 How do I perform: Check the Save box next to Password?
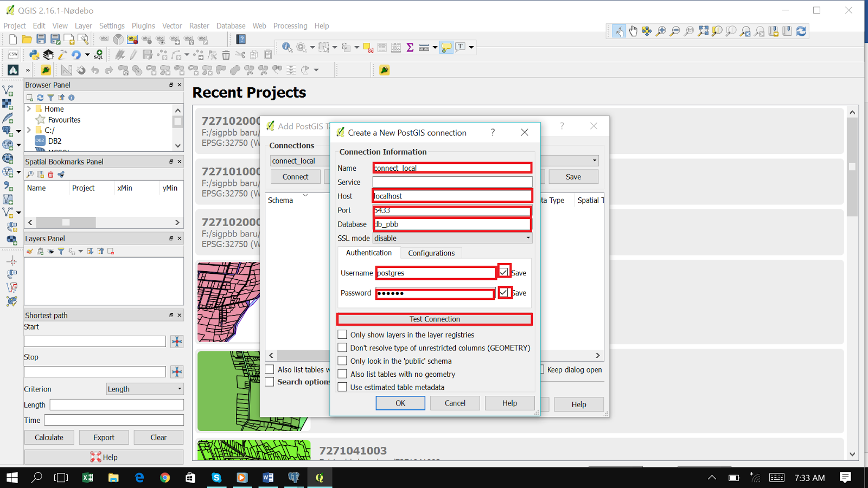coord(505,292)
